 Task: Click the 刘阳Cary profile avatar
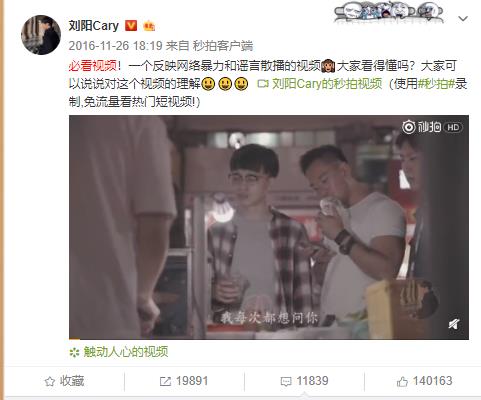[41, 35]
